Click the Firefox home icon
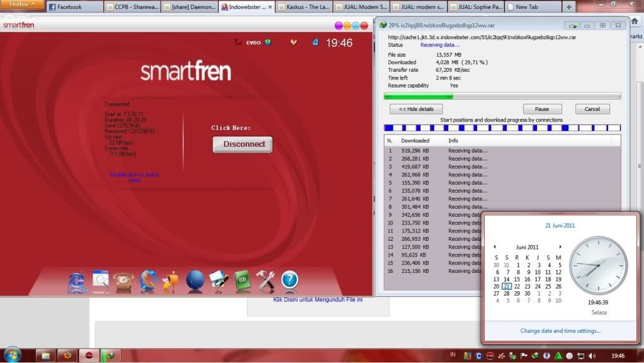The width and height of the screenshot is (644, 363). pos(634,21)
